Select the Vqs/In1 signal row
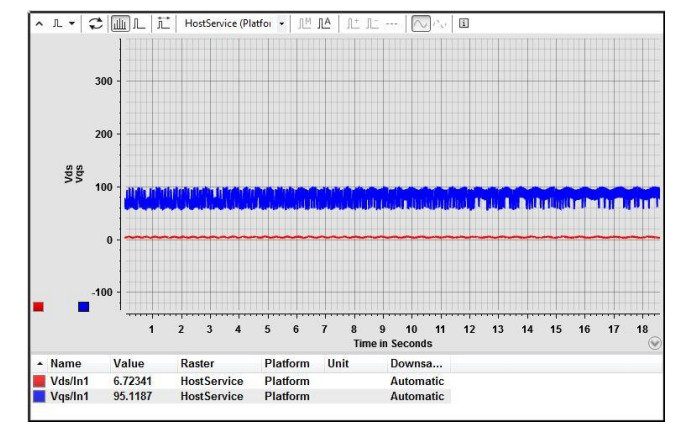 pos(74,396)
